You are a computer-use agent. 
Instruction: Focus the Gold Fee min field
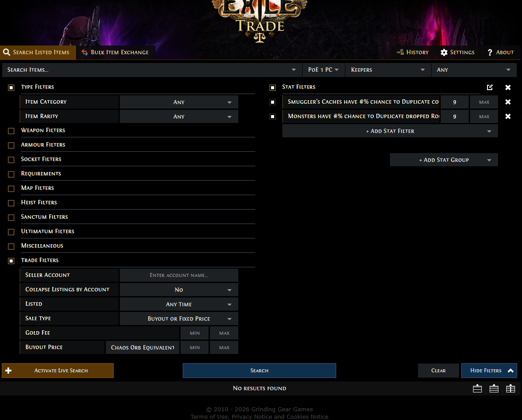click(195, 333)
